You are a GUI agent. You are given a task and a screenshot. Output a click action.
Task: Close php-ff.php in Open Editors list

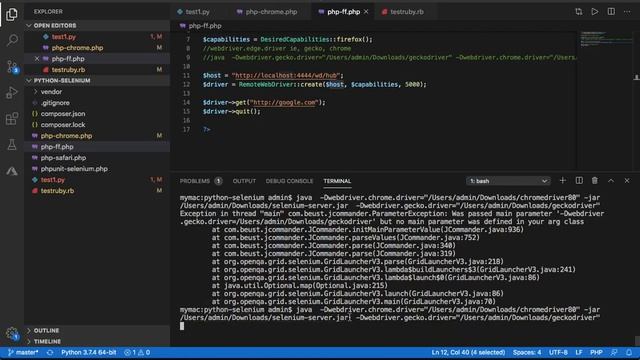[x=37, y=59]
